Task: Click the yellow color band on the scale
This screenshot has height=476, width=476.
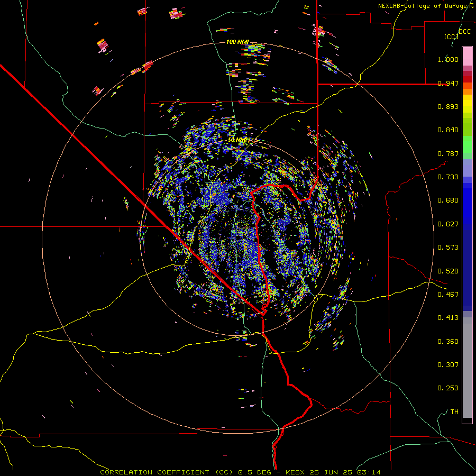Action: pos(467,104)
